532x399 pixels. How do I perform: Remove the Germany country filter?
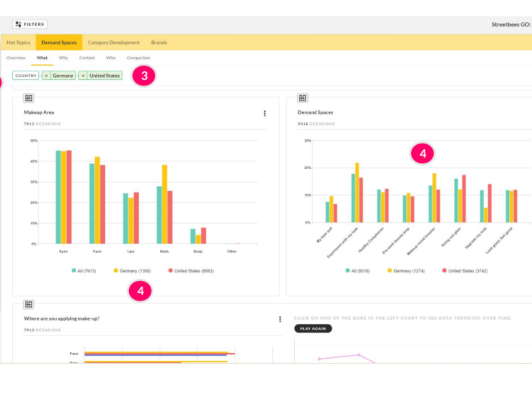46,76
